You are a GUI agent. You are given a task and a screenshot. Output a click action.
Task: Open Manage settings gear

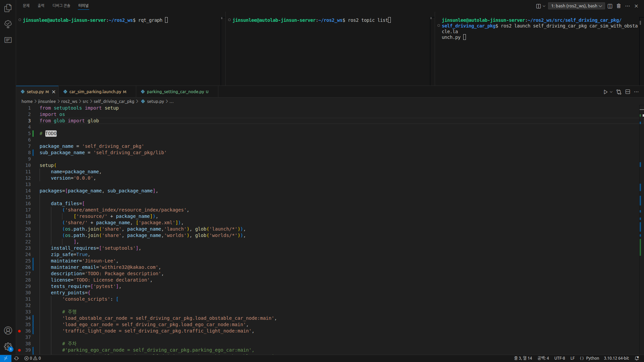coord(8,347)
